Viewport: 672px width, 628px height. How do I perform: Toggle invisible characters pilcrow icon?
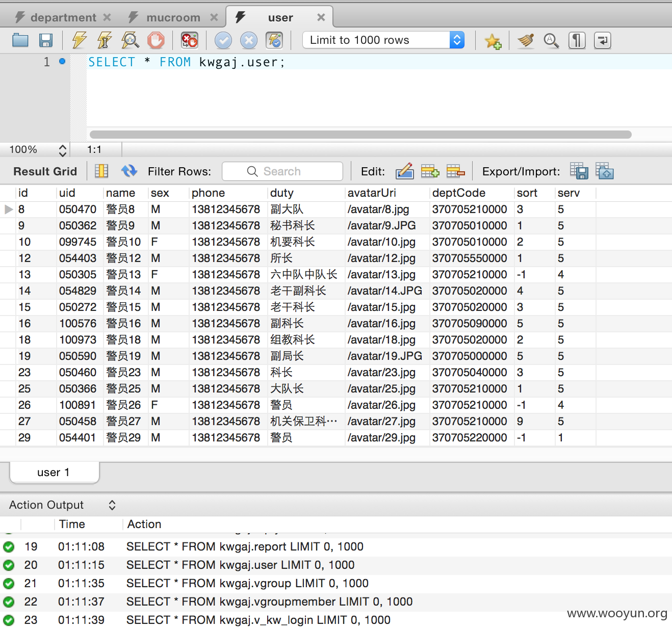[577, 40]
